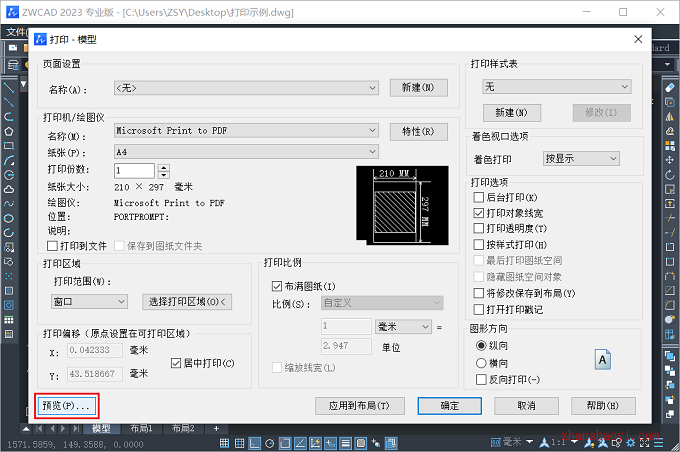
Task: Toggle full screen clean view icon
Action: point(644,443)
